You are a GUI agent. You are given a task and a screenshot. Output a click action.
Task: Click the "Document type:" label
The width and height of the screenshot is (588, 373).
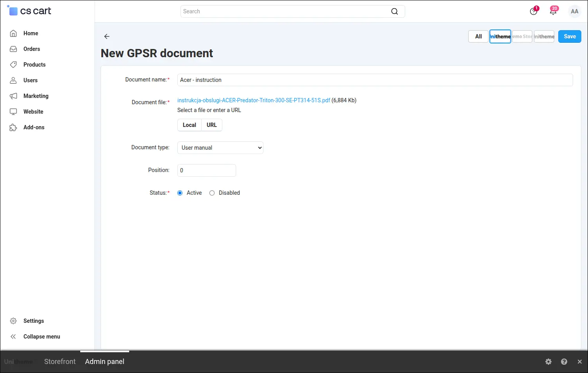(x=150, y=147)
